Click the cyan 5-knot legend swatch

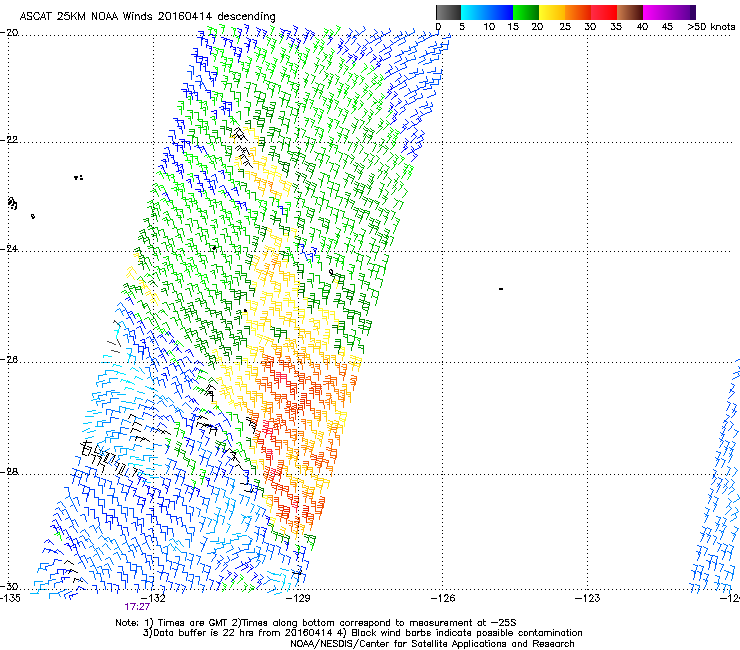pos(473,12)
